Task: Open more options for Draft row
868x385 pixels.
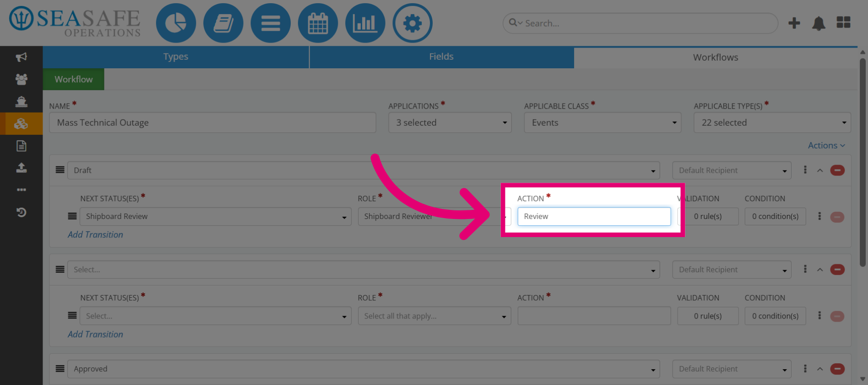Action: [x=805, y=170]
